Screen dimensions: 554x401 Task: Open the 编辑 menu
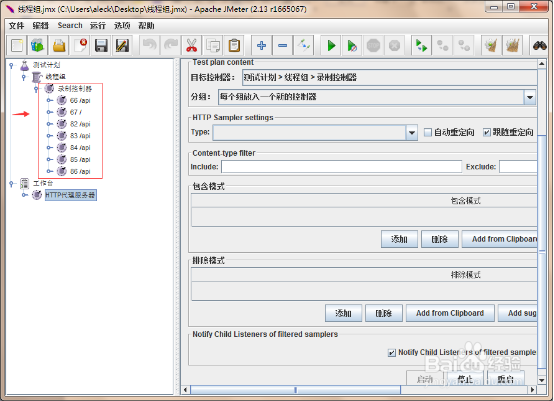tap(40, 25)
